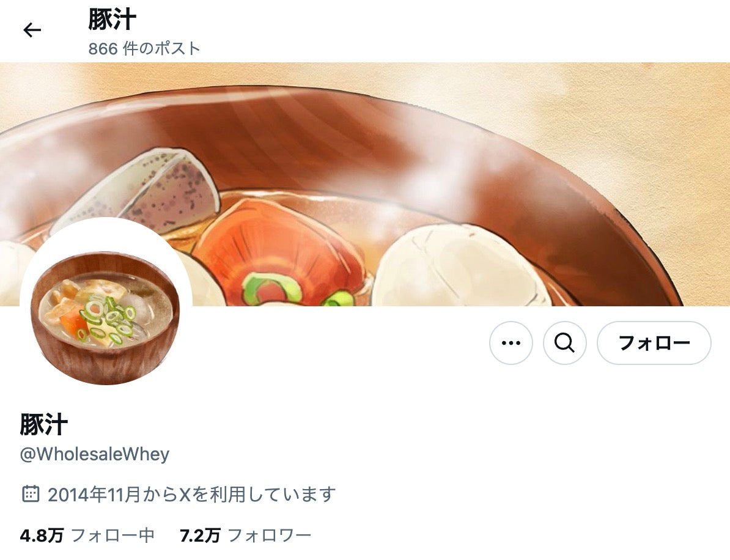This screenshot has height=560, width=730.
Task: Click the orange carrot slice in the banner
Action: [x=279, y=251]
